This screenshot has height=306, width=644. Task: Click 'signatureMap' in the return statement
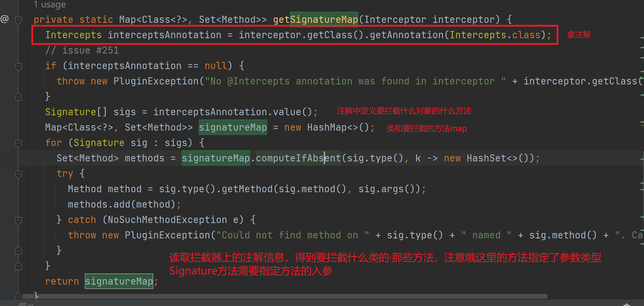tap(119, 281)
